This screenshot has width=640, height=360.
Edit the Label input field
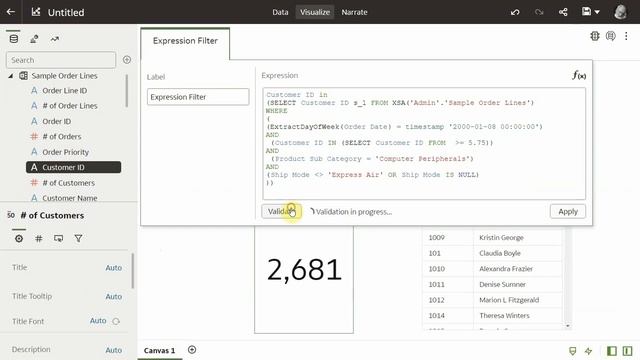[x=198, y=97]
